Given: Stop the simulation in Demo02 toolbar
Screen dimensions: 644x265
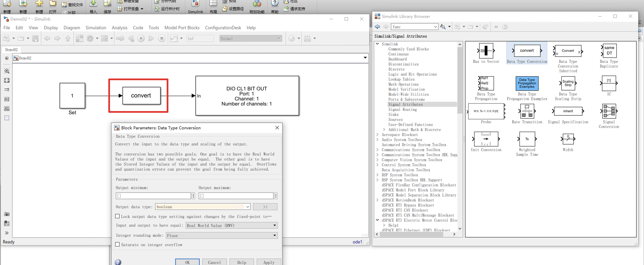Looking at the screenshot, I should tap(162, 38).
